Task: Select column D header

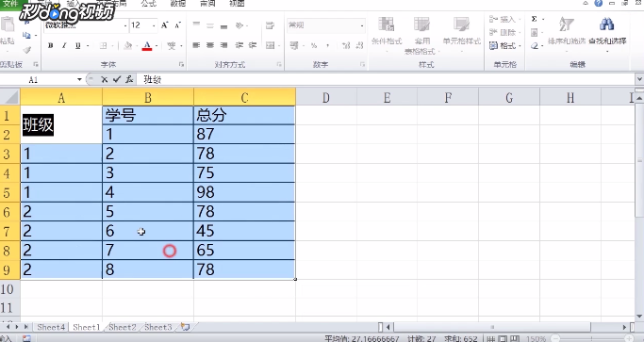Action: pyautogui.click(x=326, y=98)
